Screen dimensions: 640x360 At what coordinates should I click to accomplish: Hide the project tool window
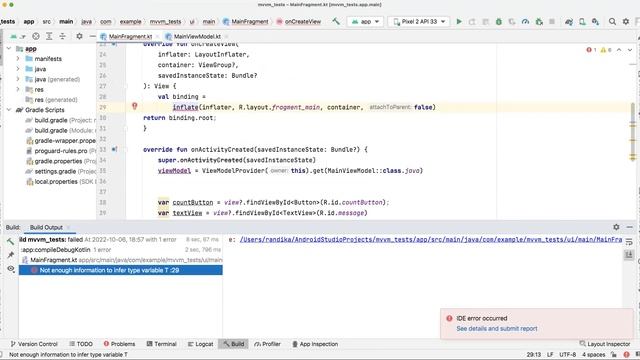coord(93,36)
